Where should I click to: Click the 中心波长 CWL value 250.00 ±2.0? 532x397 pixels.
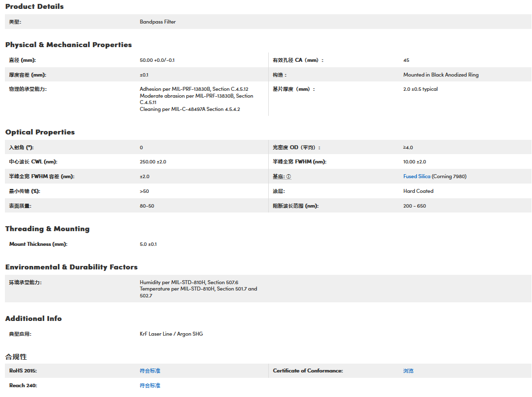point(153,162)
